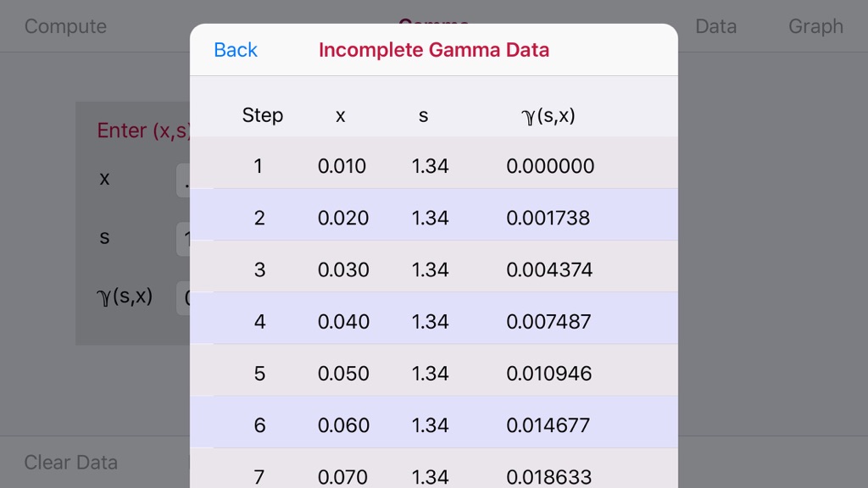Screen dimensions: 868x488
Task: Switch to the Data tab
Action: pyautogui.click(x=715, y=26)
